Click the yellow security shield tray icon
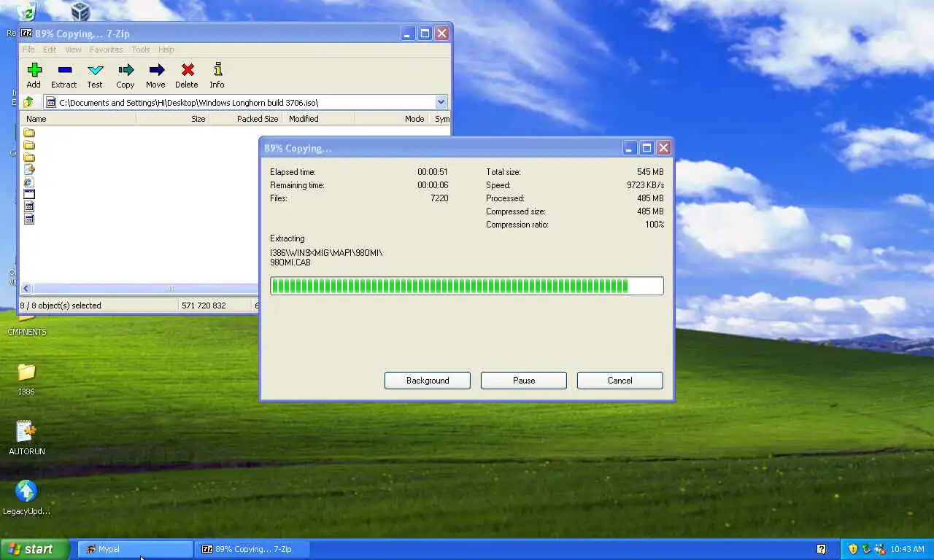The width and height of the screenshot is (934, 560). pyautogui.click(x=852, y=549)
